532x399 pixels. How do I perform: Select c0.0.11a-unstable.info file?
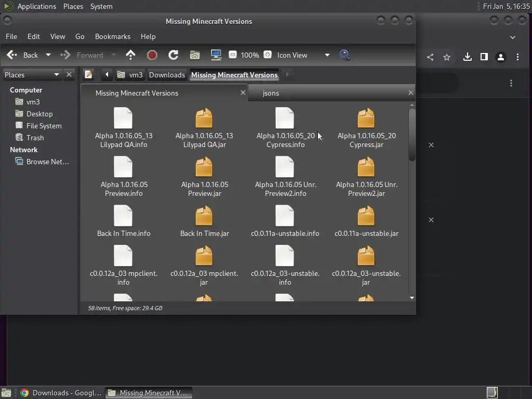285,221
